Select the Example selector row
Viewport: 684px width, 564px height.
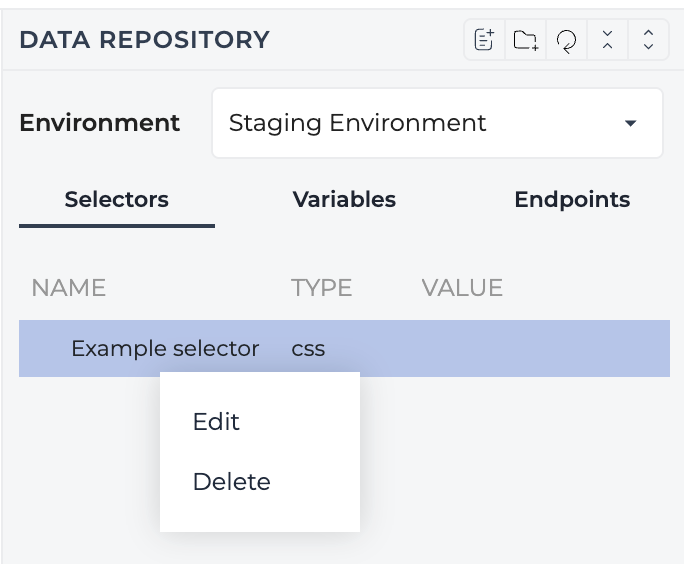click(344, 349)
